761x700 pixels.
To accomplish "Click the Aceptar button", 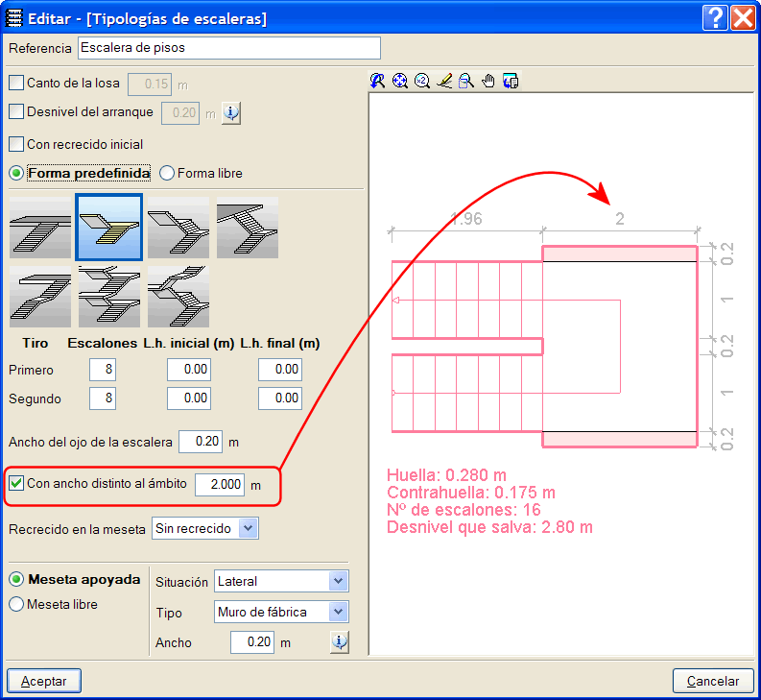I will coord(44,681).
